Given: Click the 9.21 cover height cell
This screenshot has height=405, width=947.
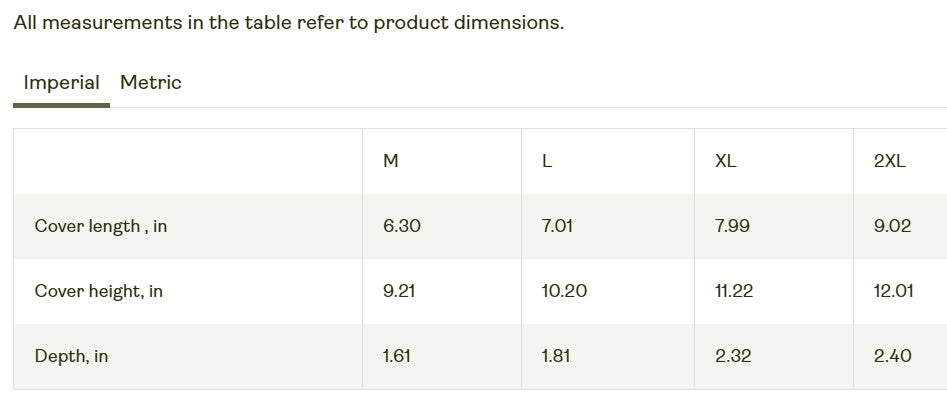Looking at the screenshot, I should tap(399, 291).
